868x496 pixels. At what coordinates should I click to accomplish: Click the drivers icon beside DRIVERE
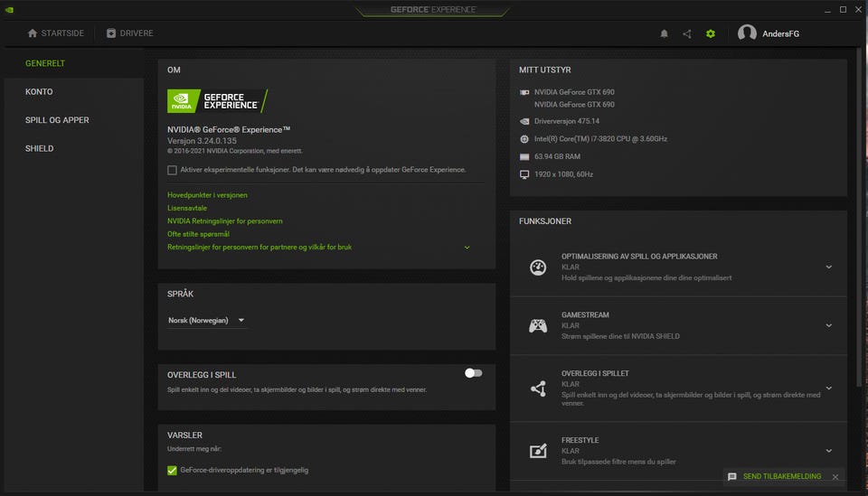coord(111,33)
